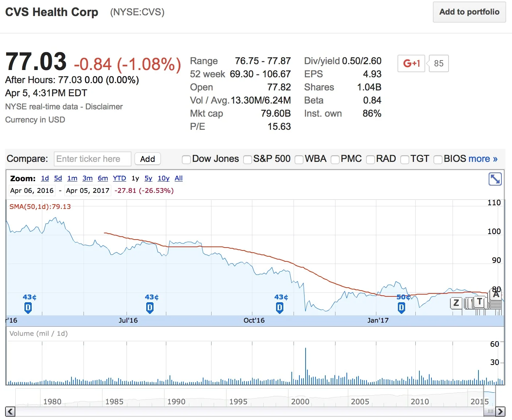Tick the TGT comparison checkbox
This screenshot has height=420, width=512.
tap(405, 159)
